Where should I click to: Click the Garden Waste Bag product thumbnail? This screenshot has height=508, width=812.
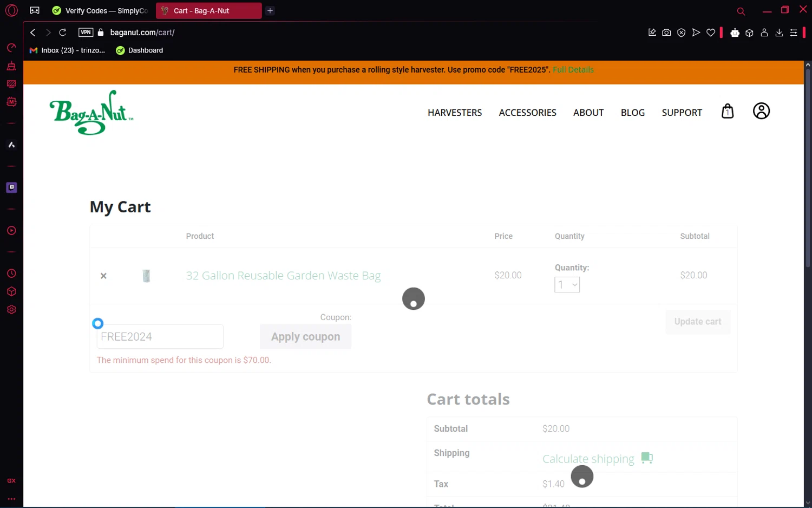146,276
